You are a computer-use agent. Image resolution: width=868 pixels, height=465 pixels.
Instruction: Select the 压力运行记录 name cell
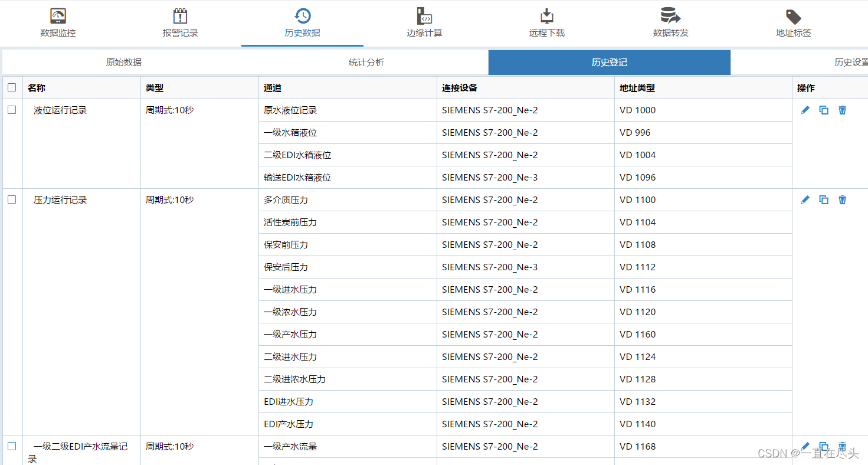[x=81, y=312]
